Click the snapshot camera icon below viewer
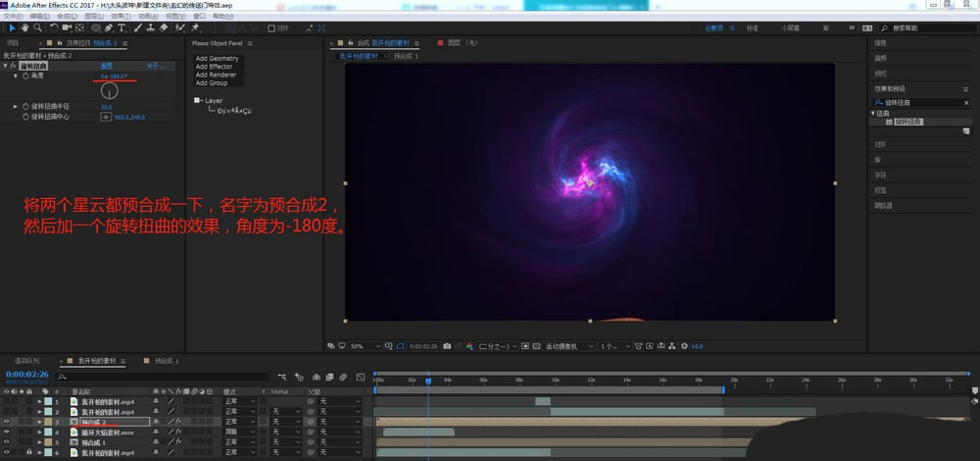The image size is (980, 461). (x=447, y=346)
